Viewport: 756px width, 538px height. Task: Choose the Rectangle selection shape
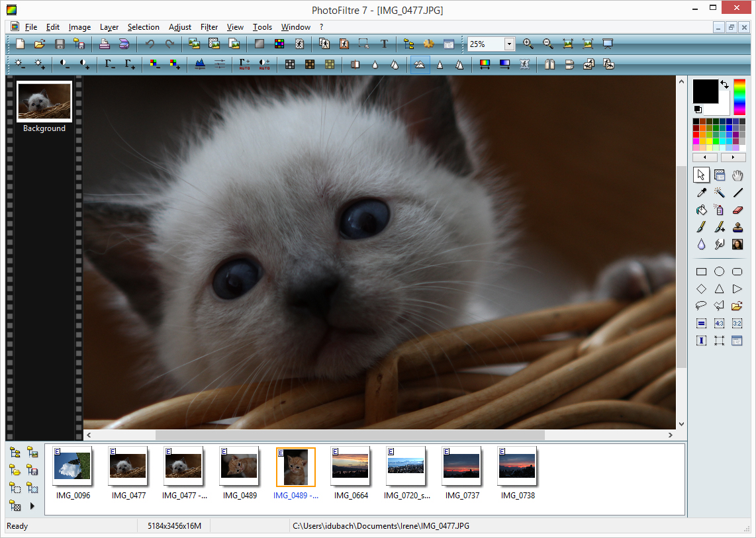[x=702, y=272]
